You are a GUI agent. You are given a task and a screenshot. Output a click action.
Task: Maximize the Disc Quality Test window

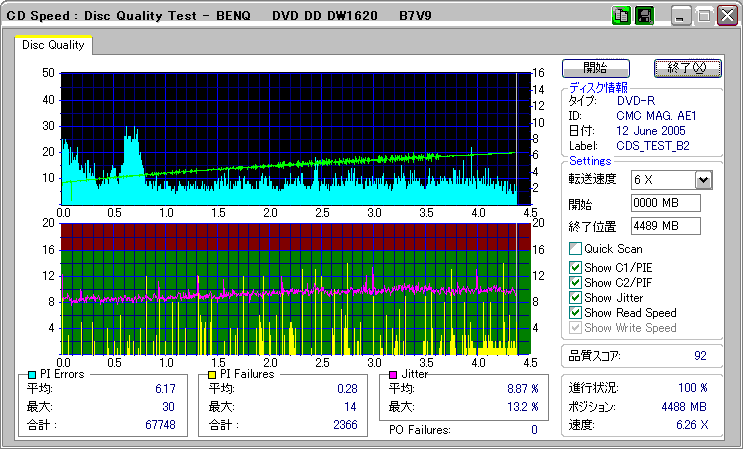704,16
